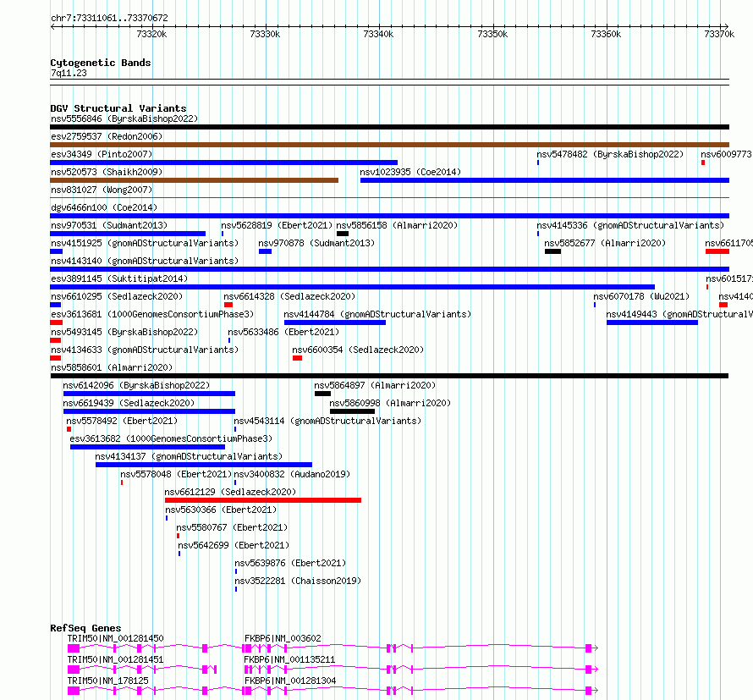Click the 73320k ruler tick
This screenshot has width=753, height=700.
pyautogui.click(x=151, y=34)
